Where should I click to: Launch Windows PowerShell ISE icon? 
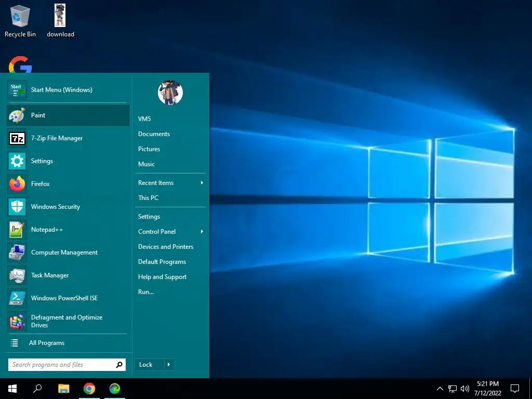[x=17, y=298]
